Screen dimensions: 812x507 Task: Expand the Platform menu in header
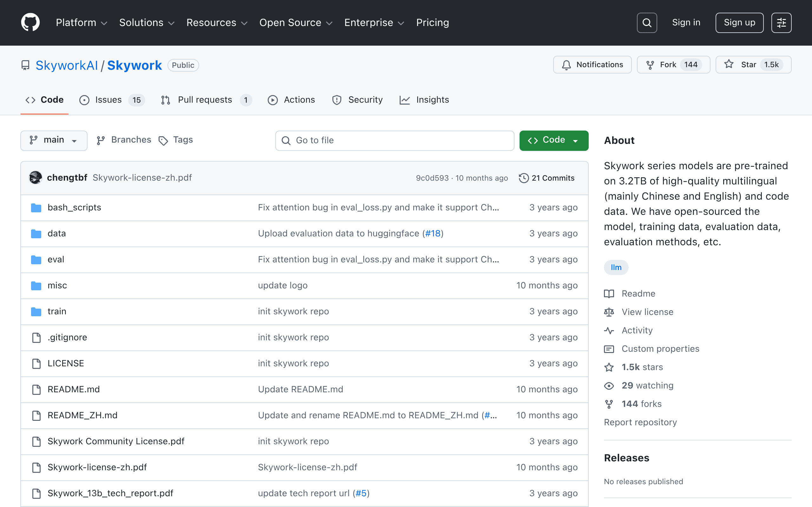point(82,22)
